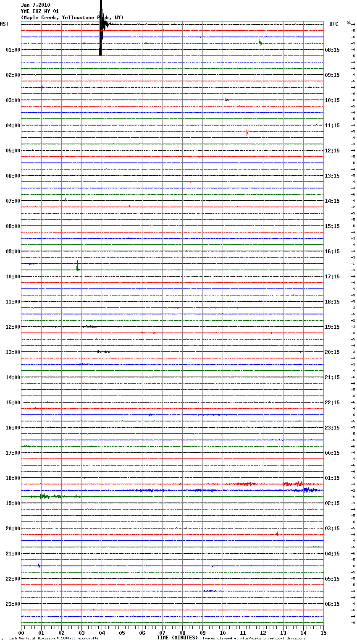Select the 13:00 MST time label
This screenshot has height=644, width=357.
[x=13, y=352]
